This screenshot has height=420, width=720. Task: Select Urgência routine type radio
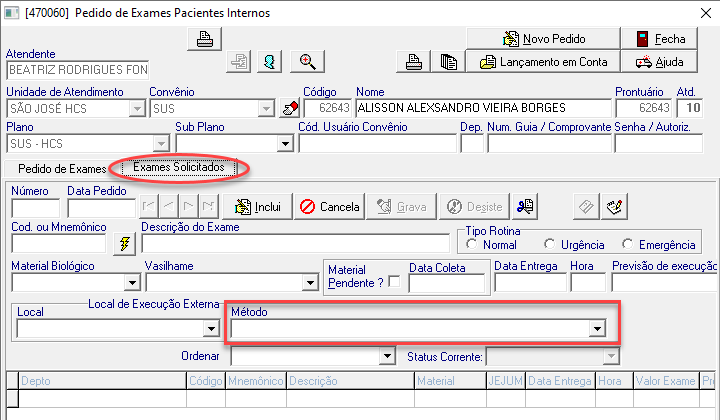549,244
